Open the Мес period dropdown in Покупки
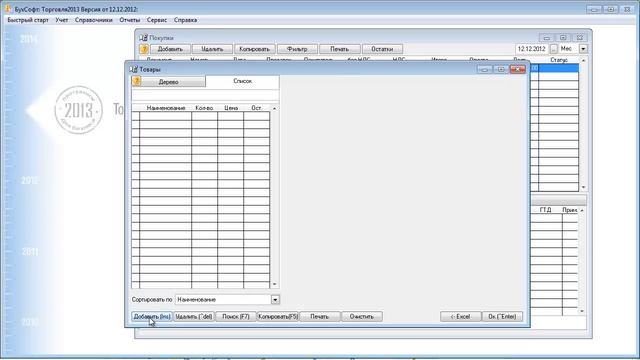 [583, 49]
